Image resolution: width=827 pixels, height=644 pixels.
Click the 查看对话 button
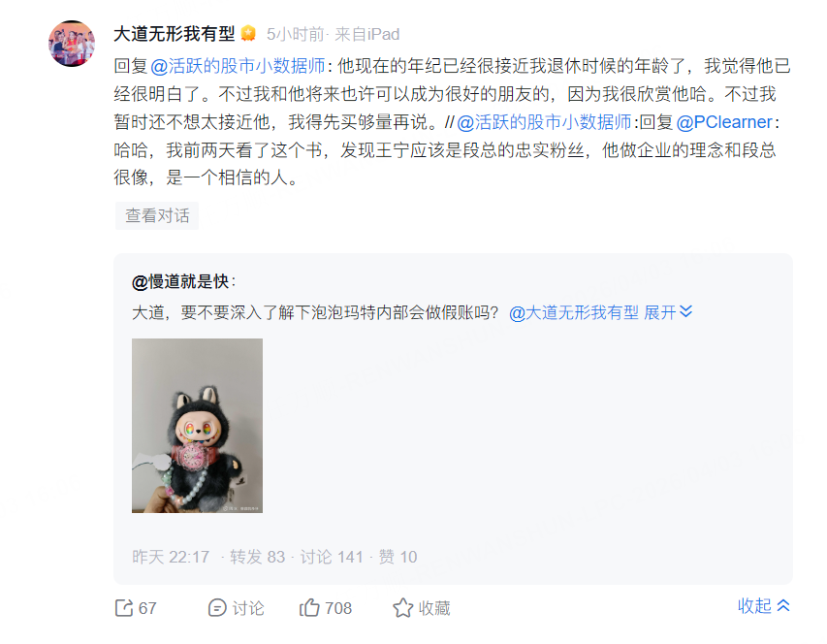click(x=157, y=215)
